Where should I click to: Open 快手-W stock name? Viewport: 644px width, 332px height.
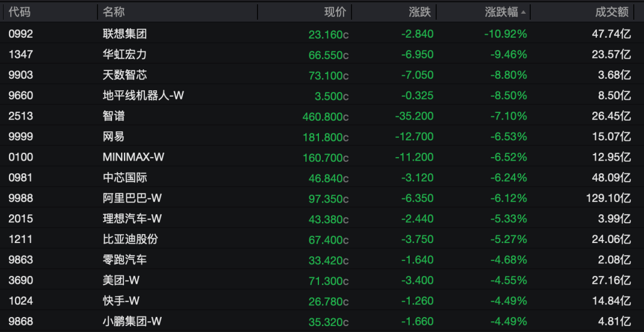click(121, 301)
